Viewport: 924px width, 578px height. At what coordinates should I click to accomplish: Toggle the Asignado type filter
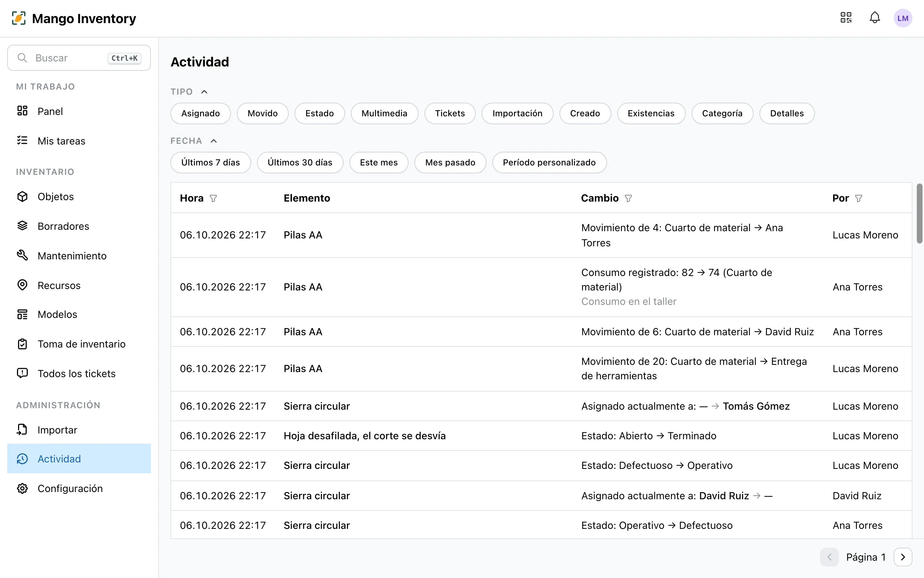point(200,113)
